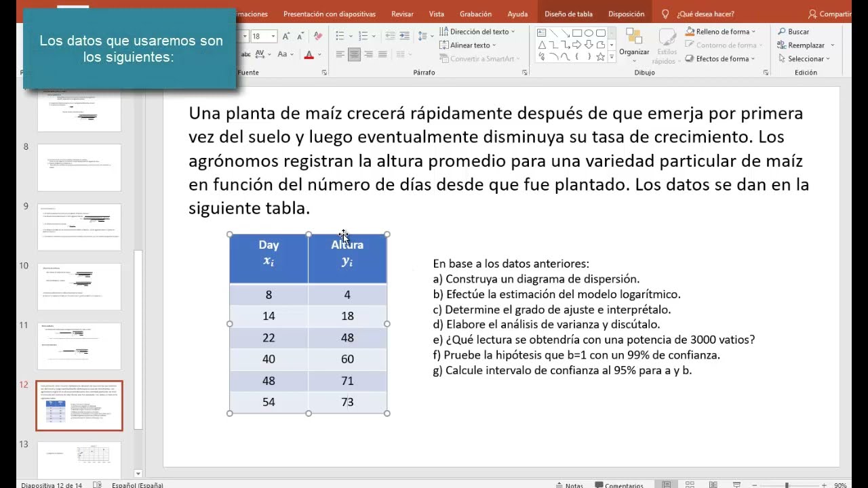Increase the list indent level
The width and height of the screenshot is (868, 488).
tap(404, 36)
